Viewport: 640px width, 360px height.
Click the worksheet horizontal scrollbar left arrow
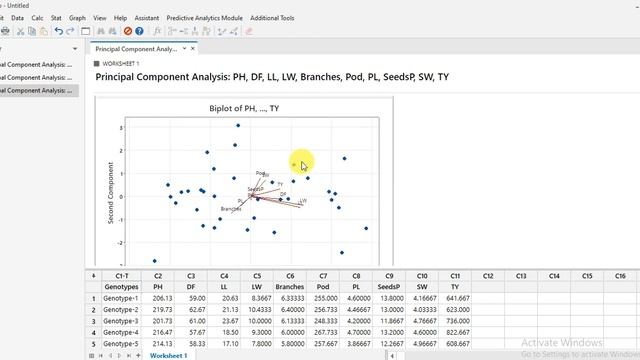pos(392,356)
